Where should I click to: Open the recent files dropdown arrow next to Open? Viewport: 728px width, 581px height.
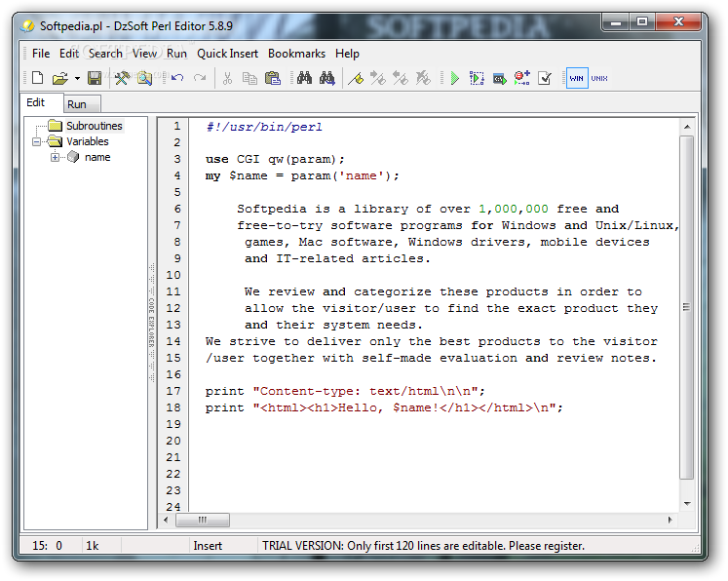pos(77,78)
